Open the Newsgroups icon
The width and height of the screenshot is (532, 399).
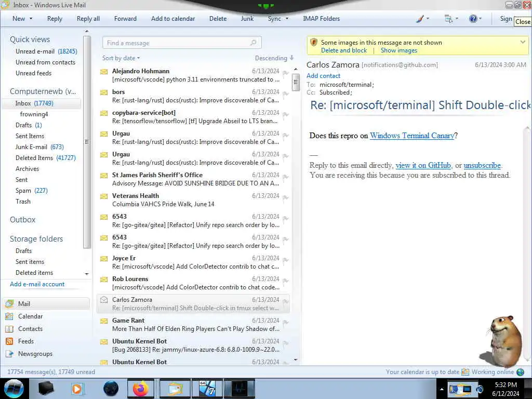pos(9,354)
